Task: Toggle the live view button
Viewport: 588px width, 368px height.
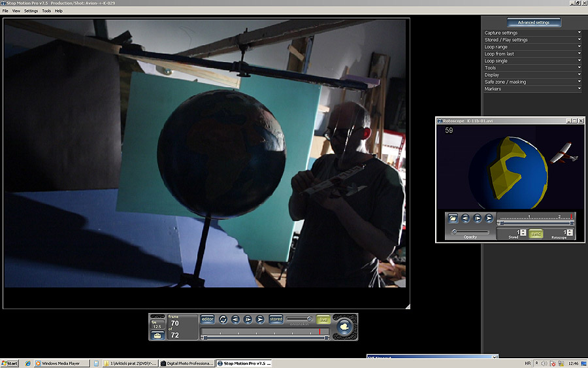Action: point(323,319)
